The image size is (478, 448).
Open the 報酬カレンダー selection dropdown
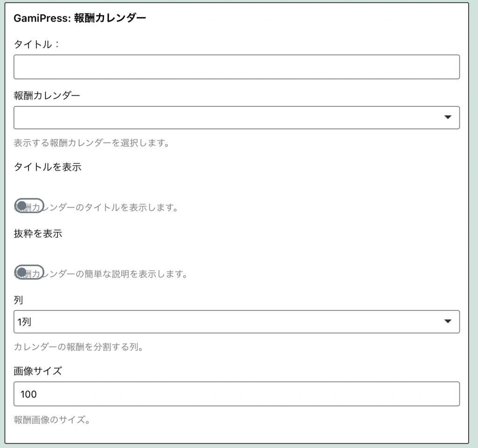tap(237, 118)
